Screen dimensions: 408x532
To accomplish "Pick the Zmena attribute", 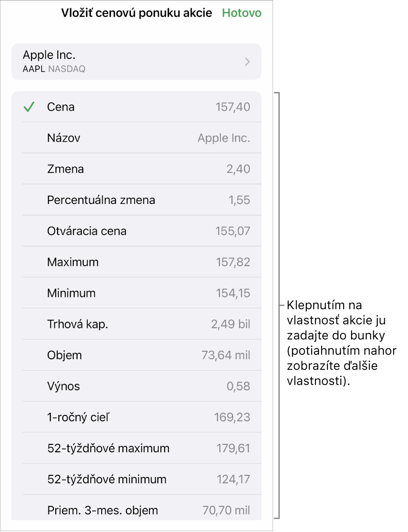I will 136,169.
